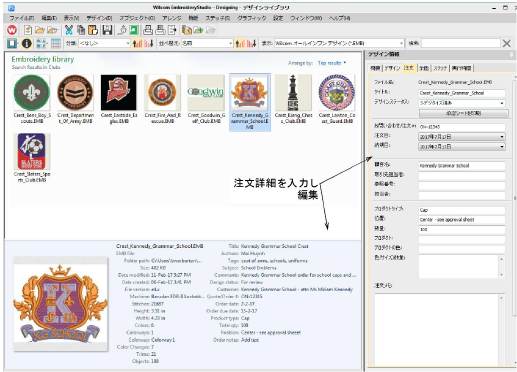Screen dimensions: 517x372
Task: Click the position field Center - see approval sheet
Action: [462, 220]
